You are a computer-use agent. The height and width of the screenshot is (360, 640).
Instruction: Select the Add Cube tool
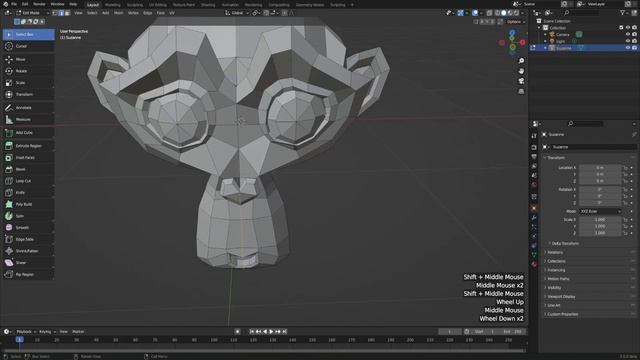(x=28, y=133)
